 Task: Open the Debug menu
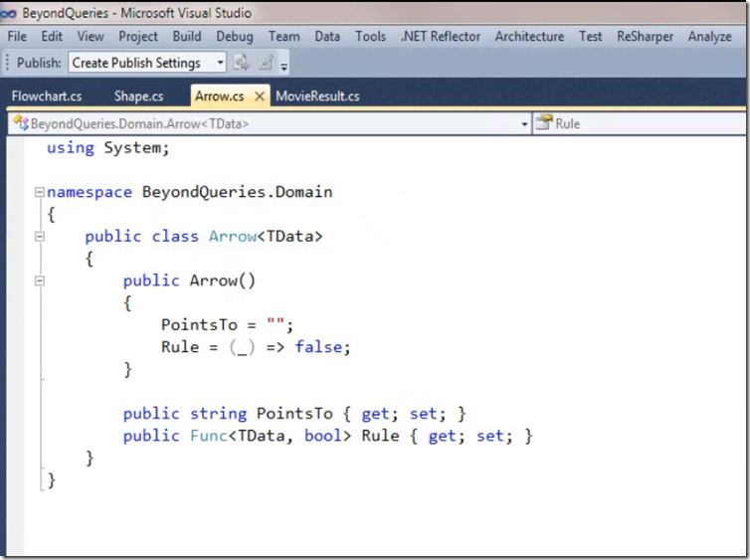tap(235, 37)
